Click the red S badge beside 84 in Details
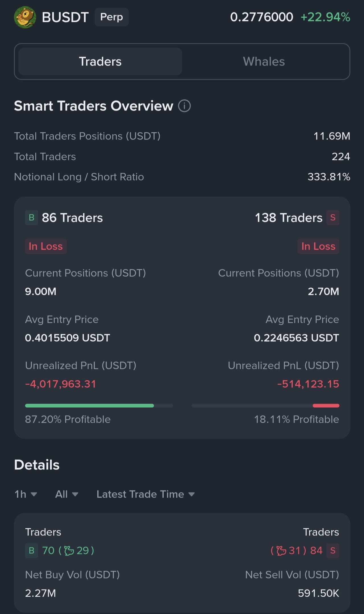Screen dimensions: 364x614 [x=333, y=551]
